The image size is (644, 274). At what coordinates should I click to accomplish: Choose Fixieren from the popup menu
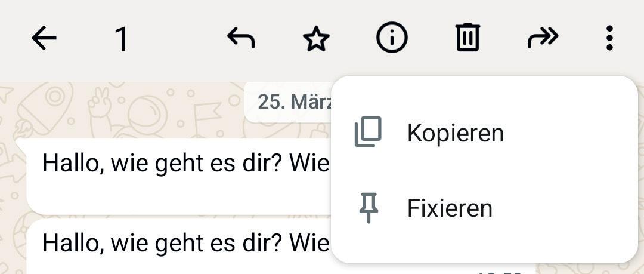[450, 208]
